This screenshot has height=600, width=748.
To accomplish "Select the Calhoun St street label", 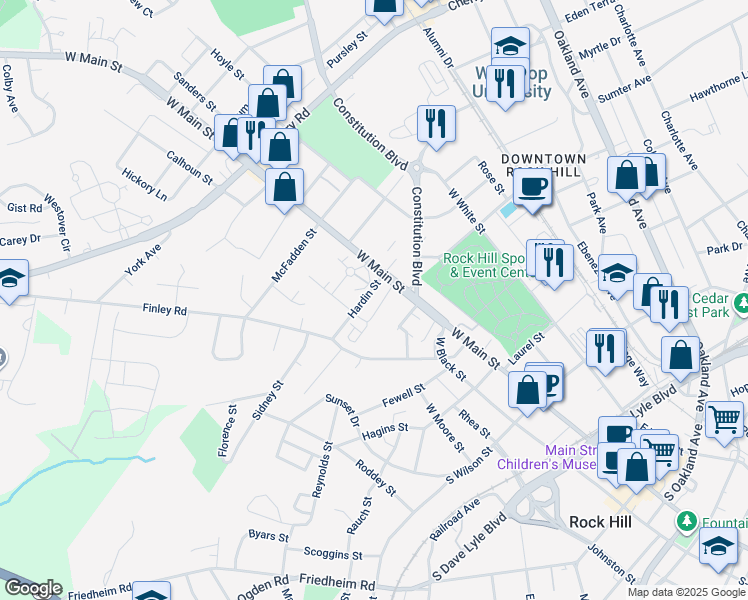I will point(189,167).
